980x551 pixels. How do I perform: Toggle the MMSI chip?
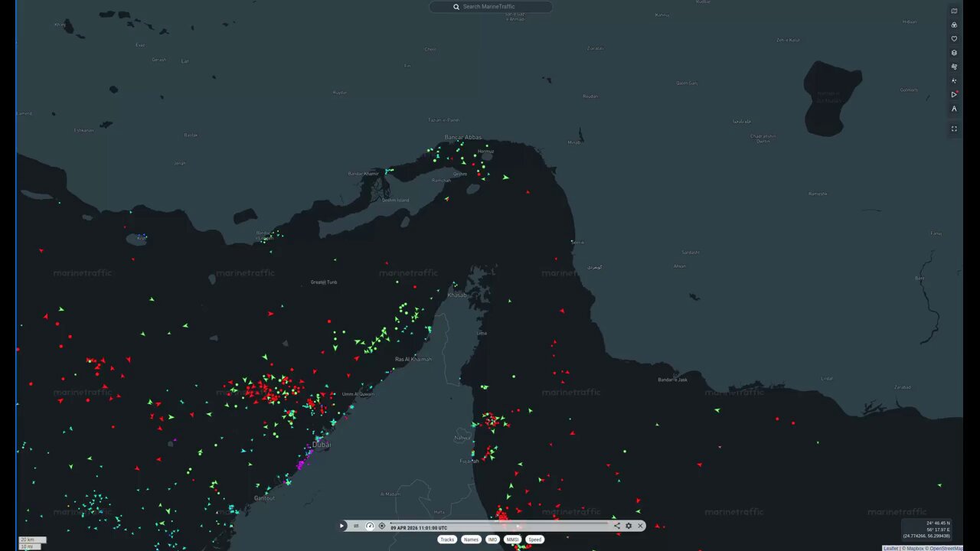pos(513,540)
